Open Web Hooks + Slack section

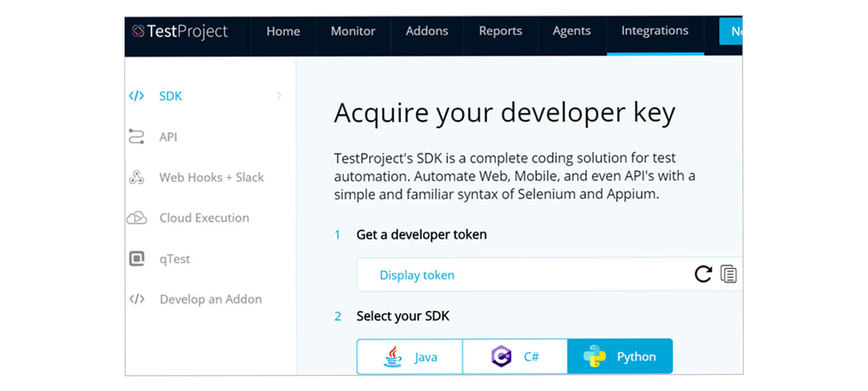click(212, 178)
